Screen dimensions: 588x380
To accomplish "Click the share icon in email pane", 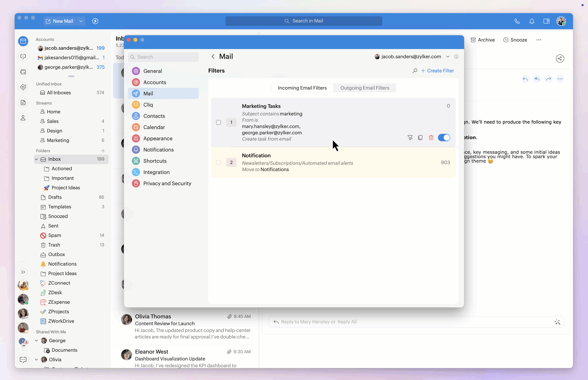I will pos(560,58).
